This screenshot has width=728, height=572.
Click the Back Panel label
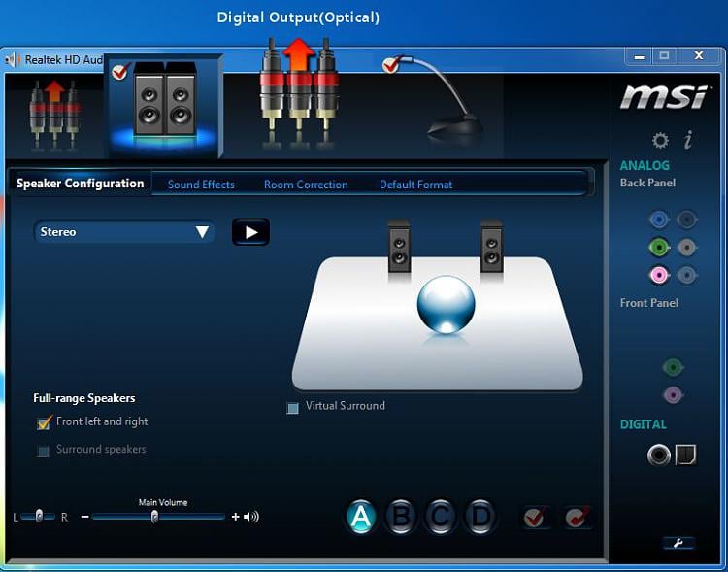coord(647,183)
